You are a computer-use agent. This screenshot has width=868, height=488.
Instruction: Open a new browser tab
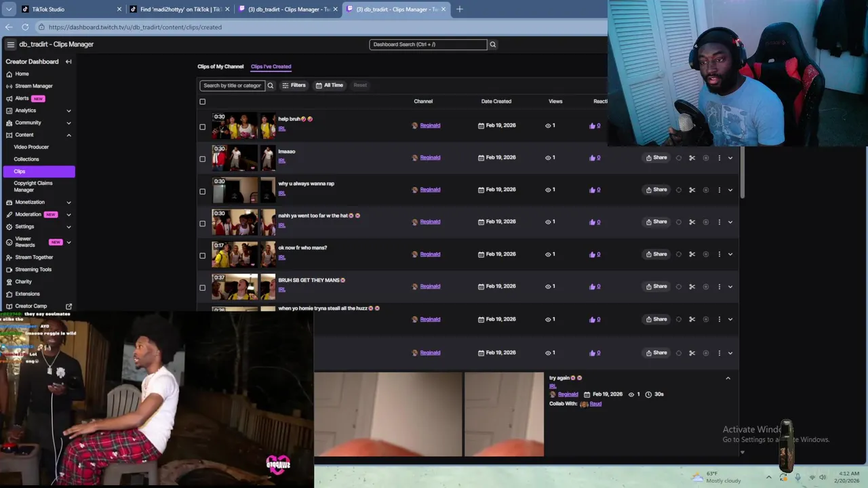(x=459, y=9)
